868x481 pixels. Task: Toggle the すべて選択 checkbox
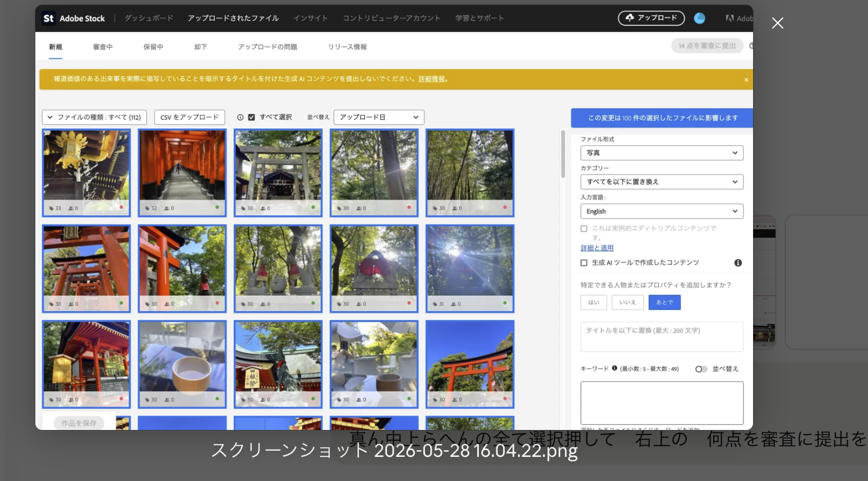click(x=252, y=117)
